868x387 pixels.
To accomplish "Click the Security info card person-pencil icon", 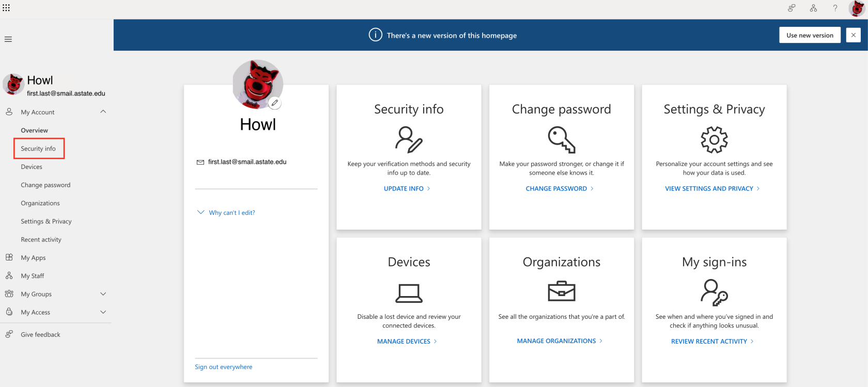I will click(409, 140).
